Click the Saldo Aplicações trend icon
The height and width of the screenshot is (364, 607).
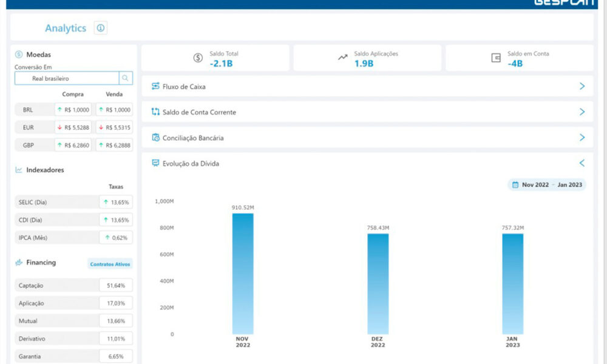point(343,58)
